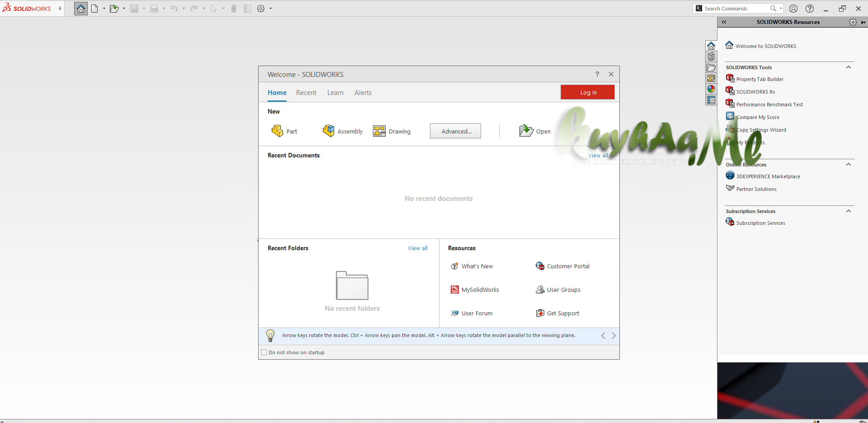Check Do not show on startup
The height and width of the screenshot is (423, 868).
tap(264, 352)
